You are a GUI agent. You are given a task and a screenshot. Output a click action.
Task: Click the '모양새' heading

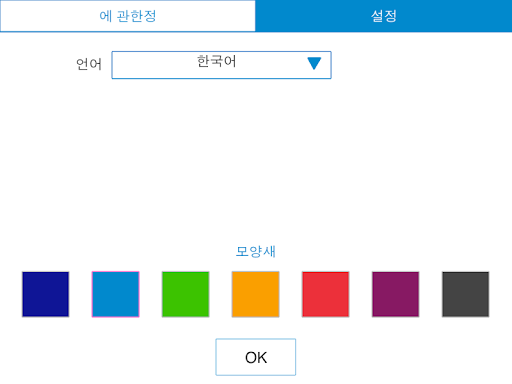pos(256,251)
